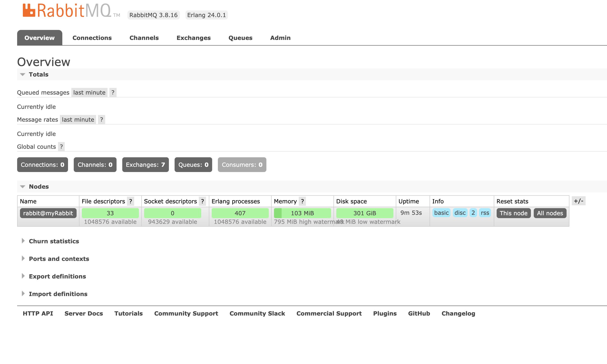Go to the Queues tab

coord(240,38)
